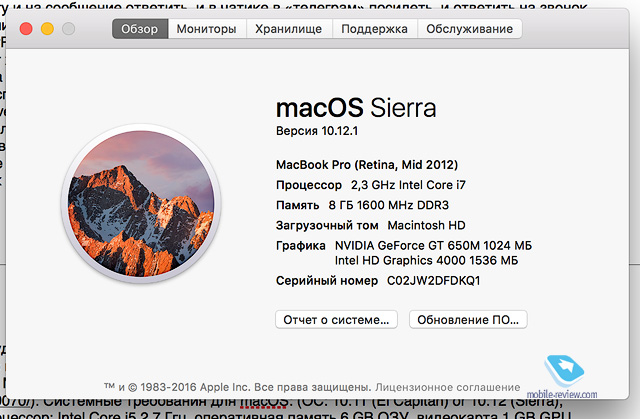Close the About This Mac window

coord(26,29)
